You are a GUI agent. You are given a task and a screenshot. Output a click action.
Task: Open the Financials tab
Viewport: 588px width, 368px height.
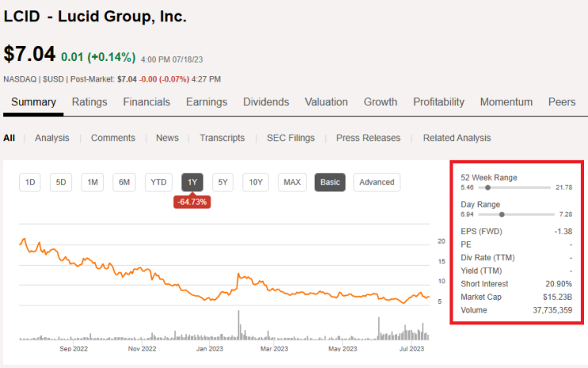coord(146,102)
